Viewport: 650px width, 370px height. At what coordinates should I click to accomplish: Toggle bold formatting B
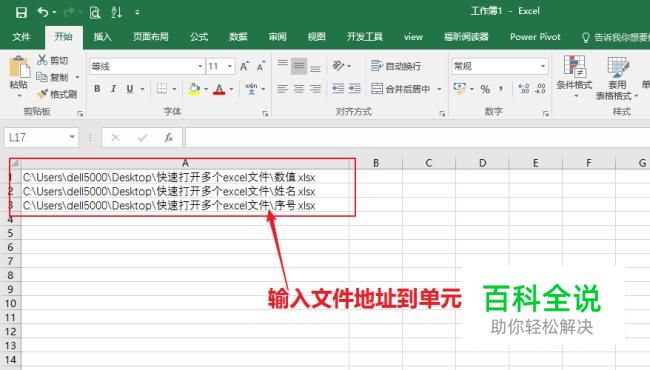[97, 89]
